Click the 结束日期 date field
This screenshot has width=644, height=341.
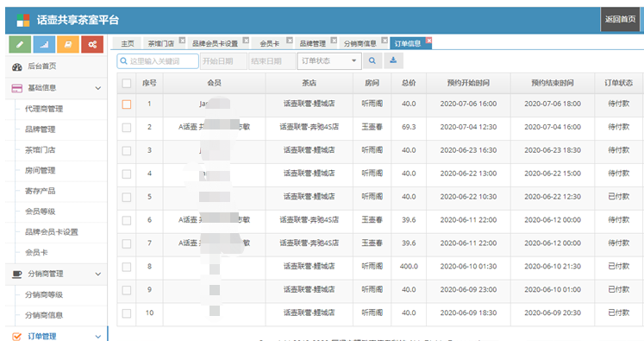[x=272, y=61]
